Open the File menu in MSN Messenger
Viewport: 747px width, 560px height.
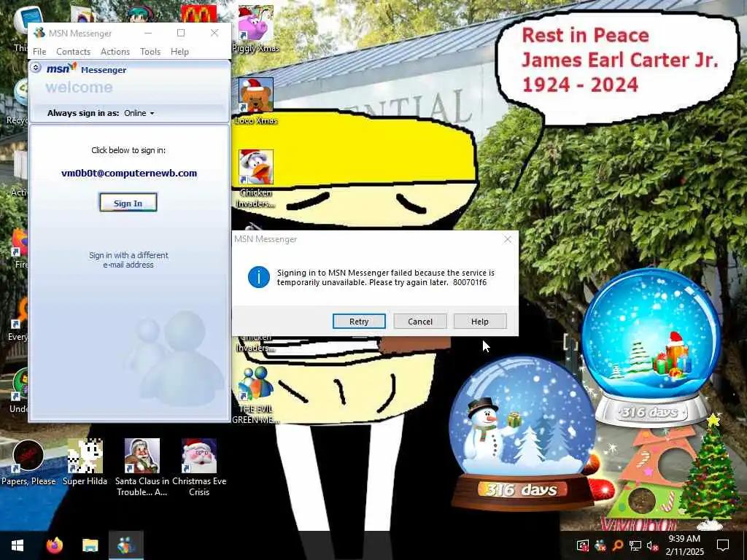point(39,52)
